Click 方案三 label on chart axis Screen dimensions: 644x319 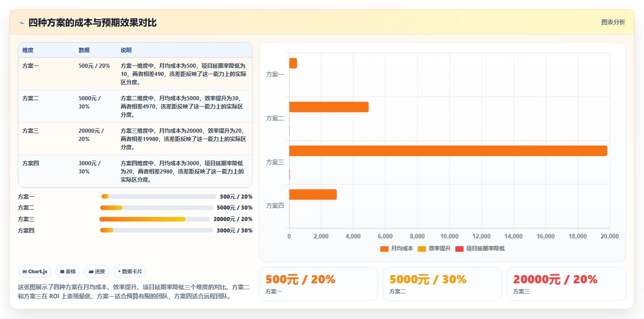275,162
